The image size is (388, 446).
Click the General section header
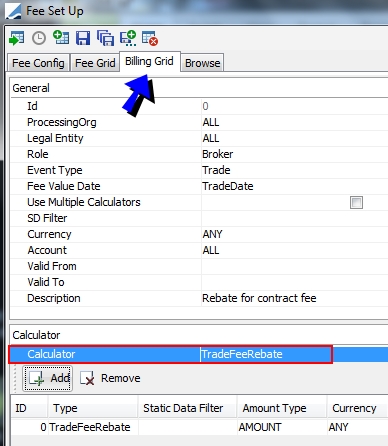31,88
